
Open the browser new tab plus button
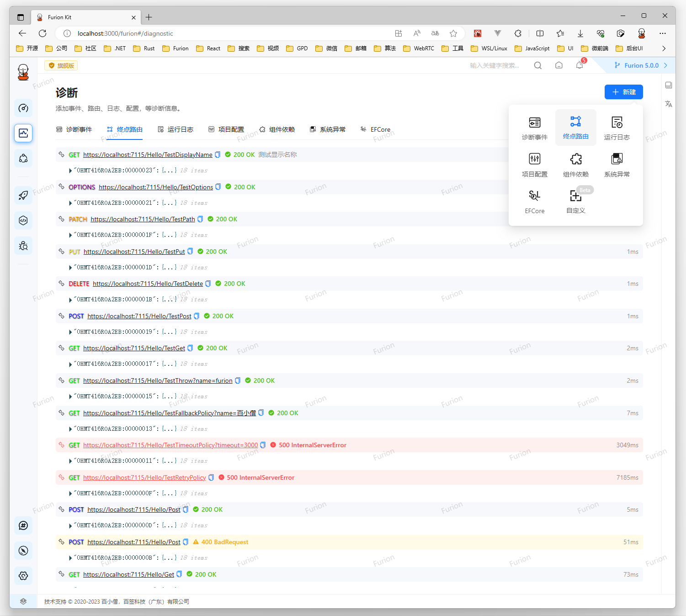click(x=149, y=17)
